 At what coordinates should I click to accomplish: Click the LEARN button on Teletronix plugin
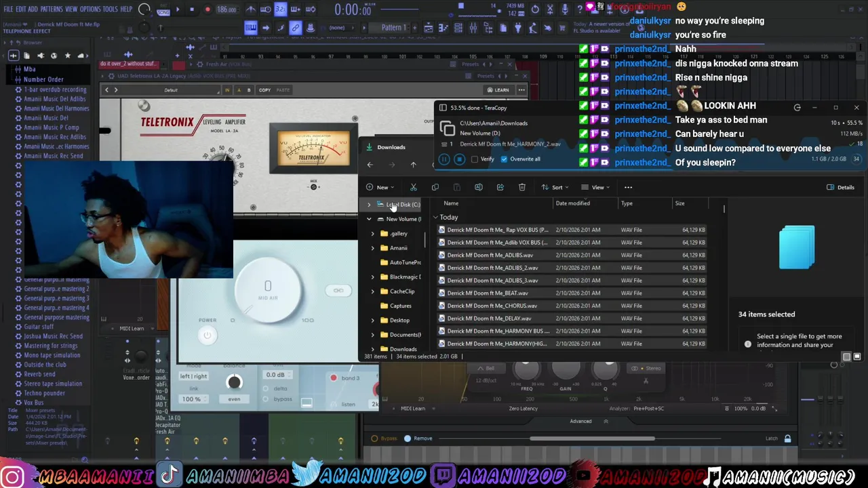pos(498,90)
